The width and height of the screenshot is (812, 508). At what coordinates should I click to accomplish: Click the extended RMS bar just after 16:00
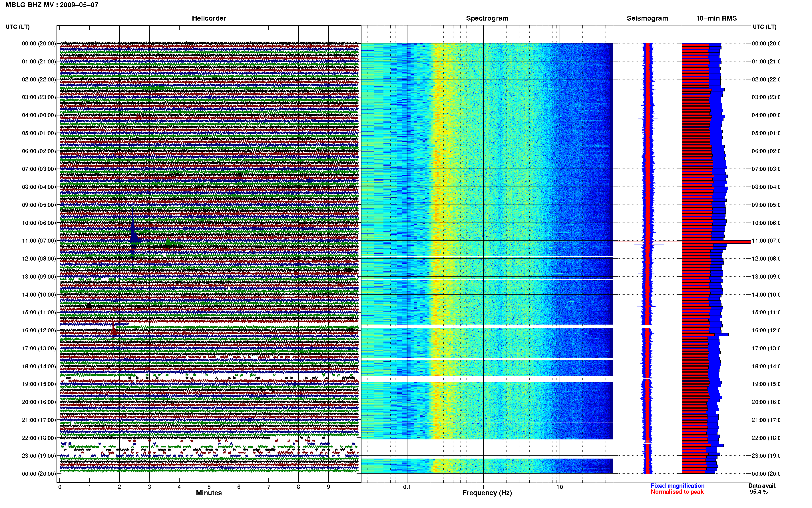(x=705, y=335)
